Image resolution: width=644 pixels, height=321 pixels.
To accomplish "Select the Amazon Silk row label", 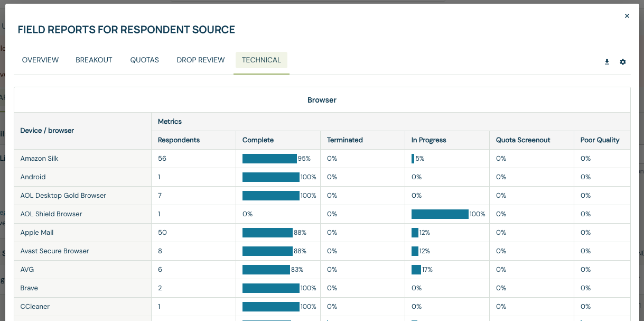I will (40, 159).
